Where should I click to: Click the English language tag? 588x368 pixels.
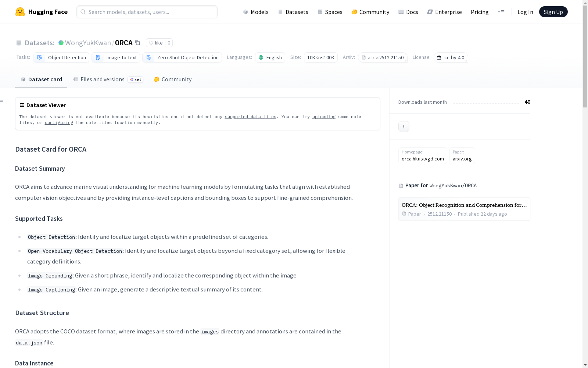pos(270,57)
